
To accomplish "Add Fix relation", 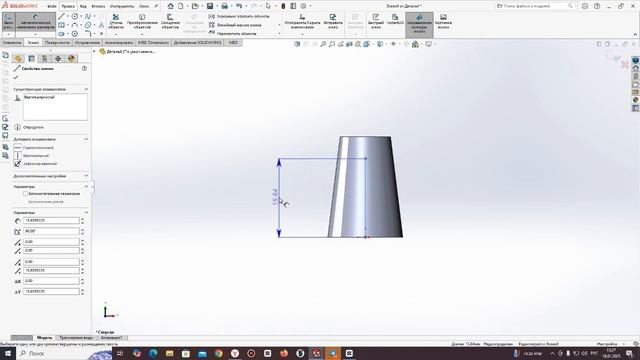I will tap(36, 164).
